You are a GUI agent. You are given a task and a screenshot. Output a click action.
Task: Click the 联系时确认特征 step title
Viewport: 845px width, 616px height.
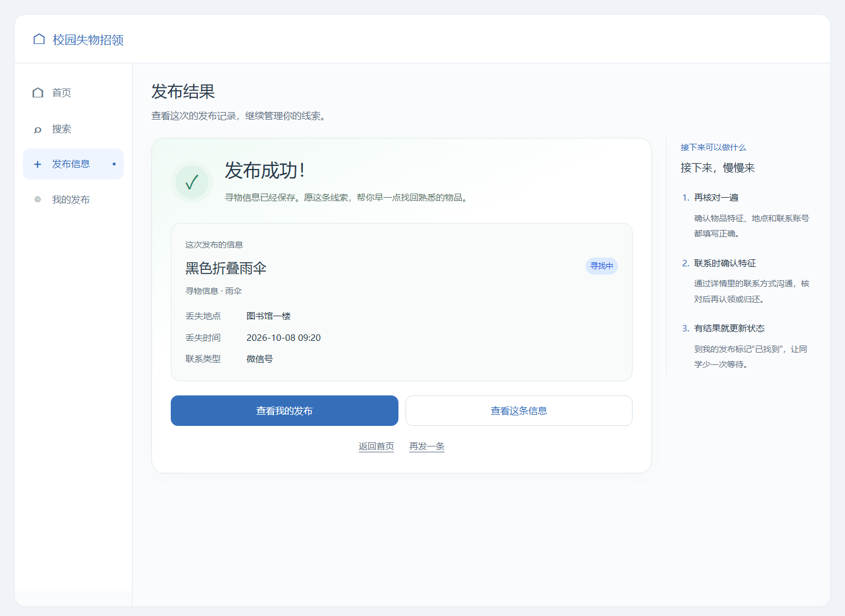[725, 263]
